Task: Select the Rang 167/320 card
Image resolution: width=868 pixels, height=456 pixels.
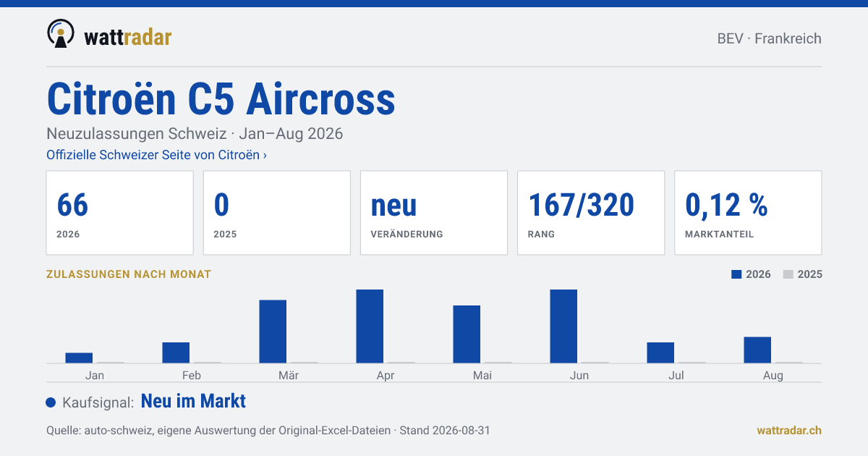Action: [x=591, y=213]
